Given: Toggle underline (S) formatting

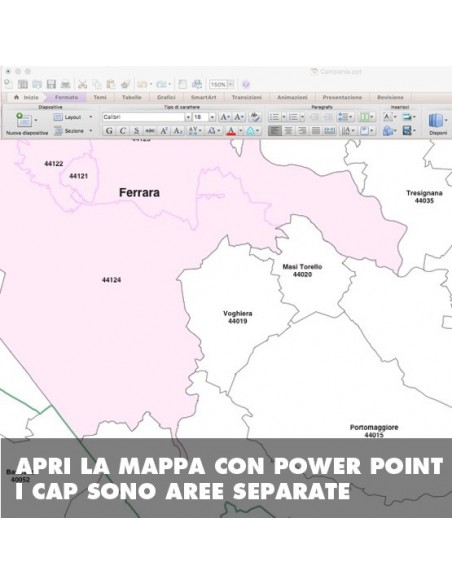Looking at the screenshot, I should 136,130.
